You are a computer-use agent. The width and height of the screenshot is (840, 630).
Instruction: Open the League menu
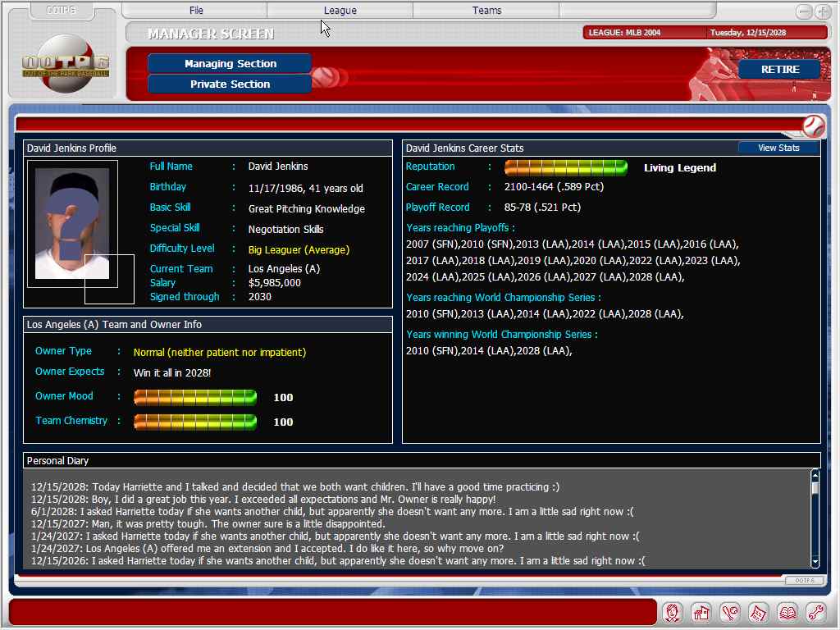pos(340,11)
